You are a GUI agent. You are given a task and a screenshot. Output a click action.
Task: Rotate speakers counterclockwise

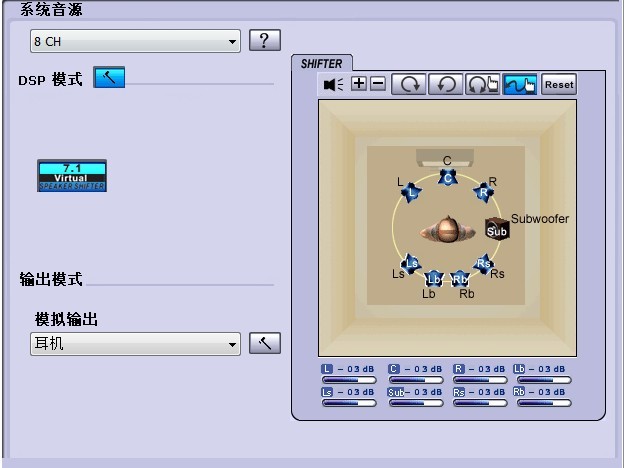coord(445,85)
